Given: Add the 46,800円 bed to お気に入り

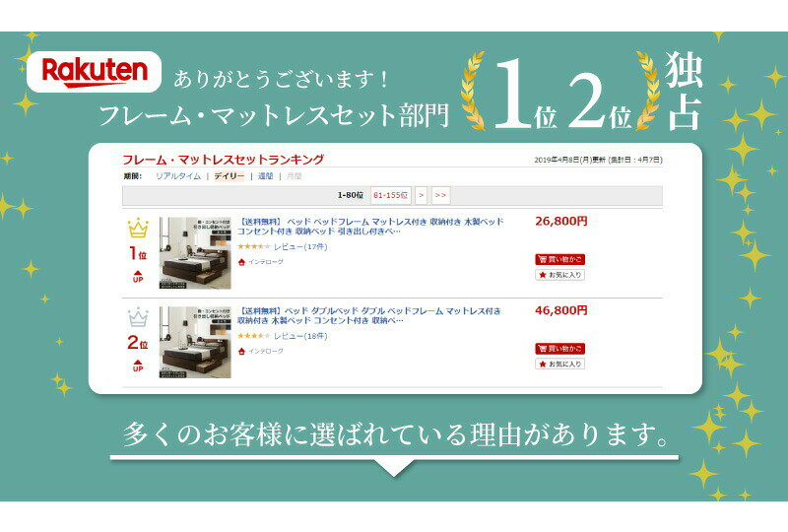Looking at the screenshot, I should click(x=559, y=364).
